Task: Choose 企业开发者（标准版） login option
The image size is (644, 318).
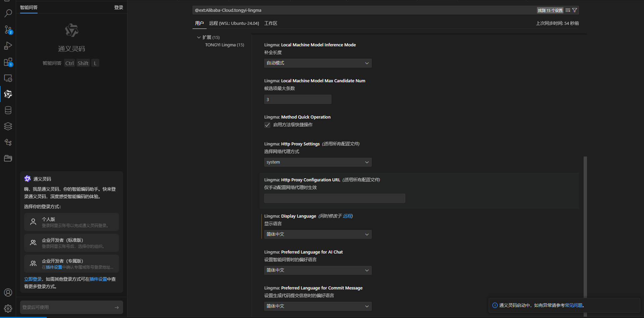Action: (71, 243)
